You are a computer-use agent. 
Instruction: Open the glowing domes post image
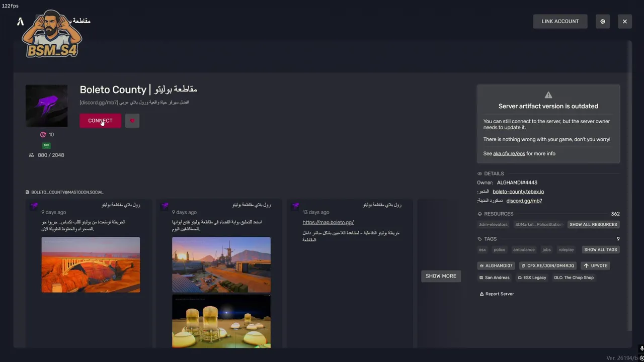pos(221,321)
